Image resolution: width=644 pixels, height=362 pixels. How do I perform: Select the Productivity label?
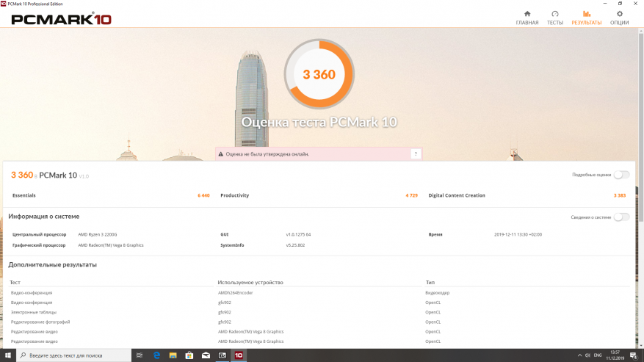(x=234, y=195)
